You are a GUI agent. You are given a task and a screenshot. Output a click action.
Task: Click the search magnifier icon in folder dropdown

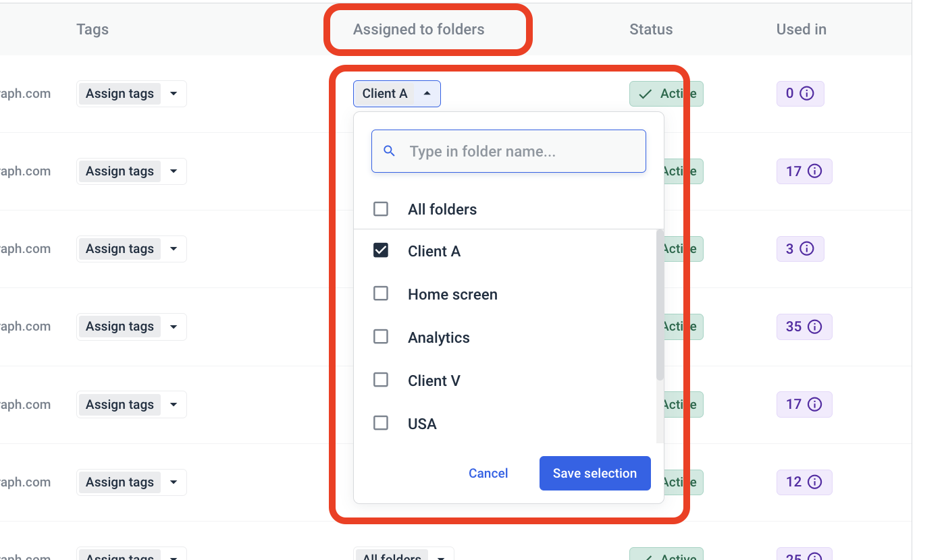tap(389, 151)
